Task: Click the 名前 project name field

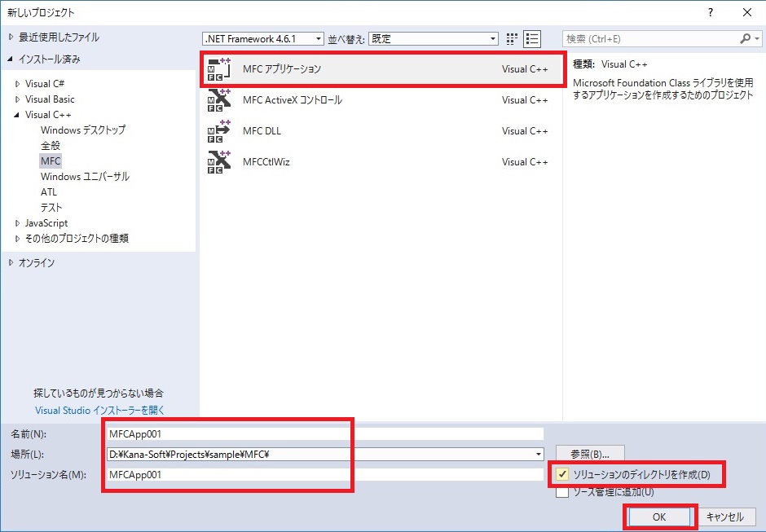Action: pyautogui.click(x=325, y=433)
